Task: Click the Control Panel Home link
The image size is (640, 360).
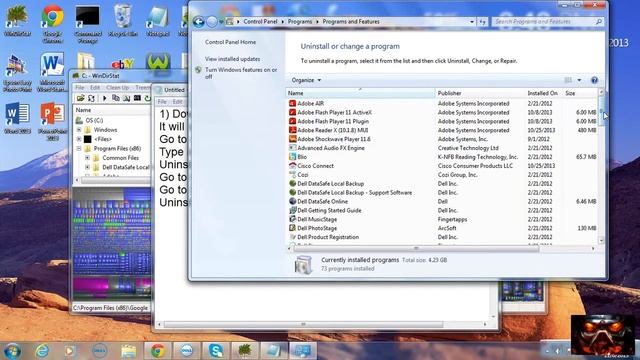Action: pyautogui.click(x=230, y=42)
